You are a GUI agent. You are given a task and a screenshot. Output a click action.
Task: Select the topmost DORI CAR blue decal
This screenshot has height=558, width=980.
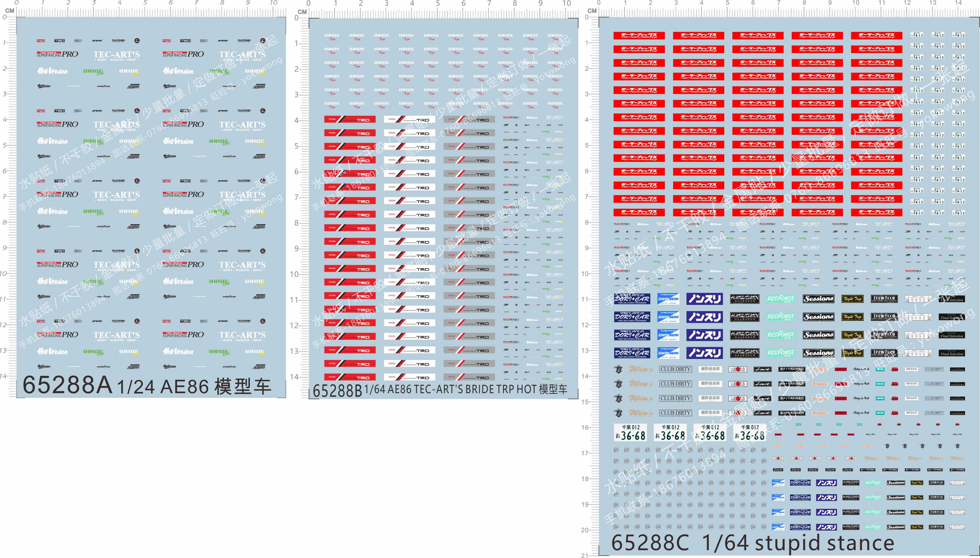(x=632, y=299)
